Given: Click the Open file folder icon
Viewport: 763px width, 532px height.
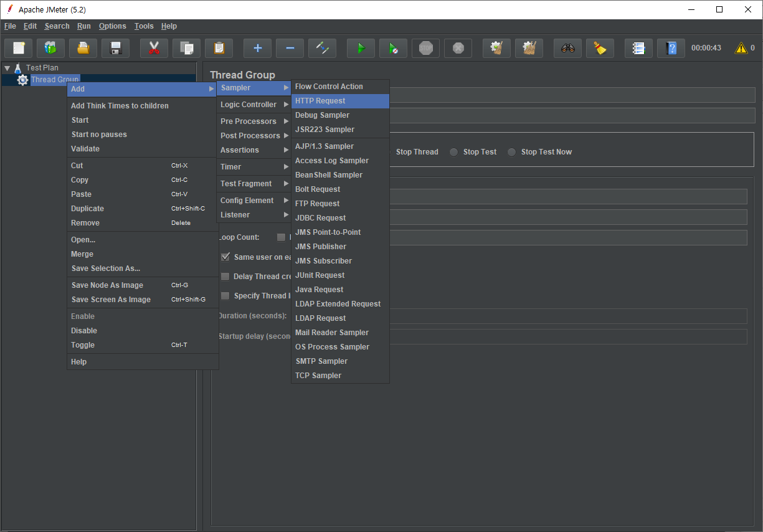Looking at the screenshot, I should pos(83,48).
